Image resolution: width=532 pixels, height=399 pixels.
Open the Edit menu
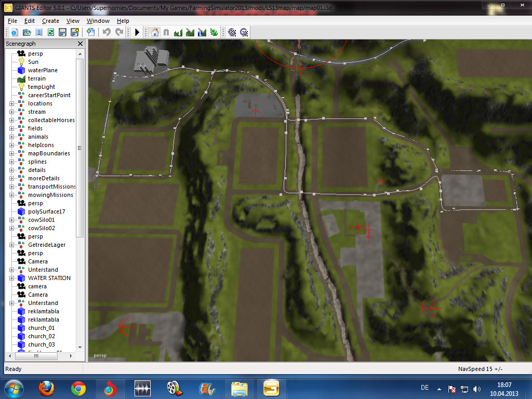30,21
